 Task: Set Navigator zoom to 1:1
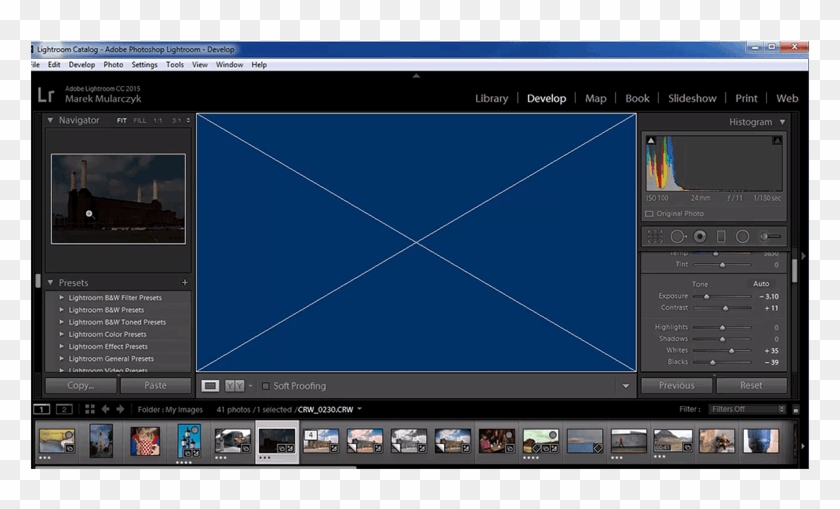(158, 121)
